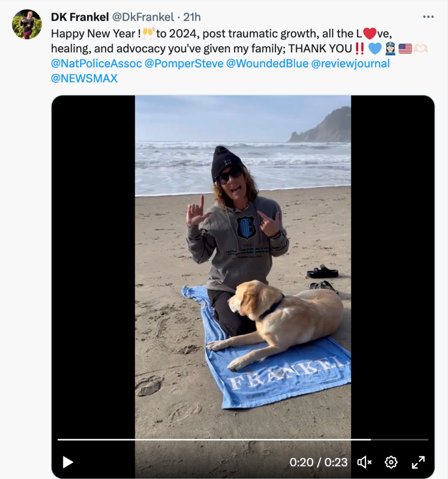Image resolution: width=448 pixels, height=479 pixels.
Task: Open the 21h timestamp link
Action: (x=192, y=17)
